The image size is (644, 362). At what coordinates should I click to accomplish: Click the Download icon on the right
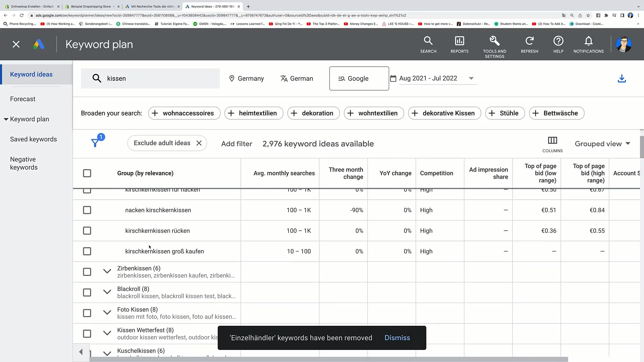point(622,79)
